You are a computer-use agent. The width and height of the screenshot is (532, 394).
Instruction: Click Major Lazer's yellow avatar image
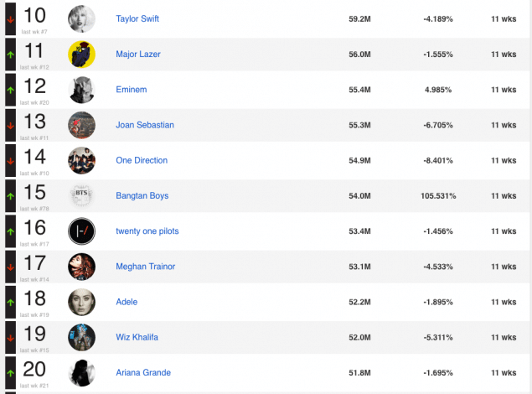[81, 54]
